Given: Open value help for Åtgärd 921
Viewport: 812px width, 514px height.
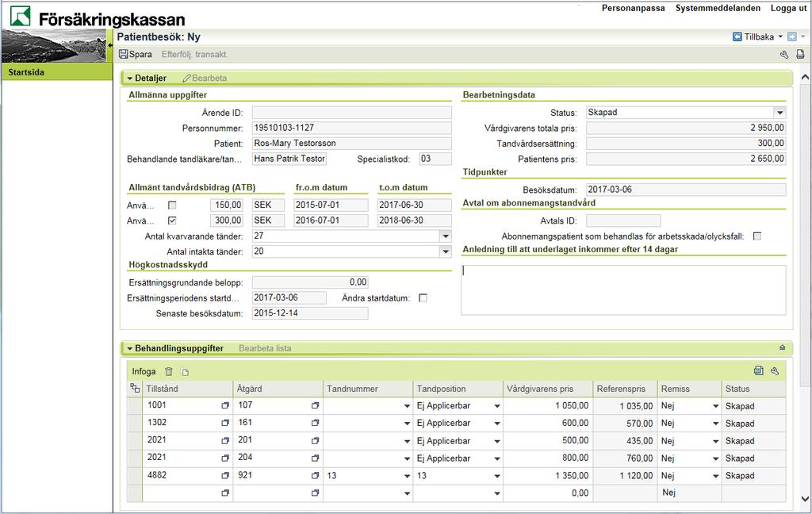Looking at the screenshot, I should (x=315, y=475).
